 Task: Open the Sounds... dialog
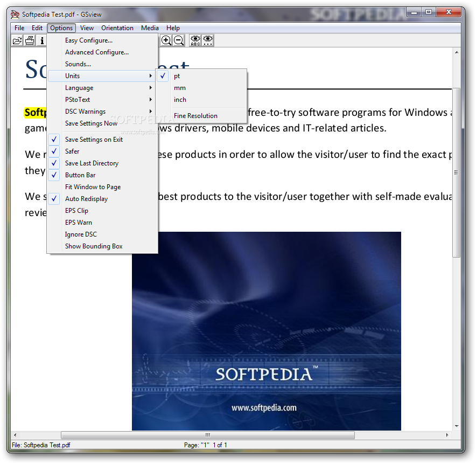(103, 64)
